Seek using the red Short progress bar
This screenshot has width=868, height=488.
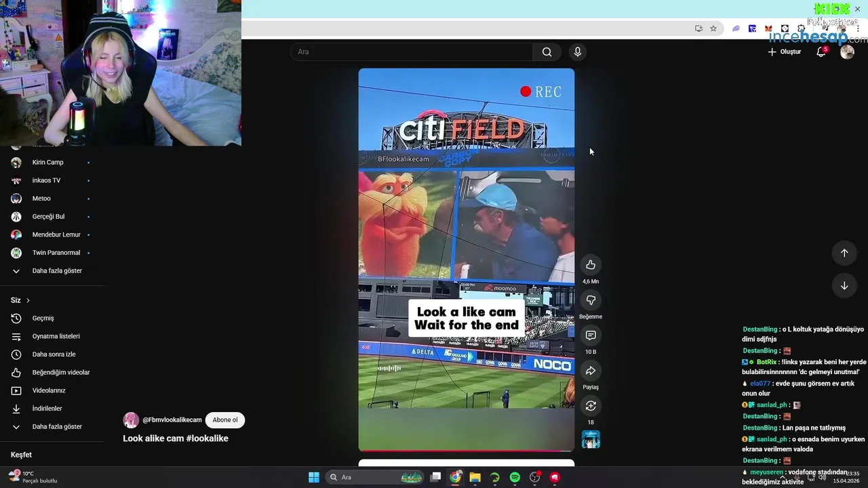(x=466, y=450)
